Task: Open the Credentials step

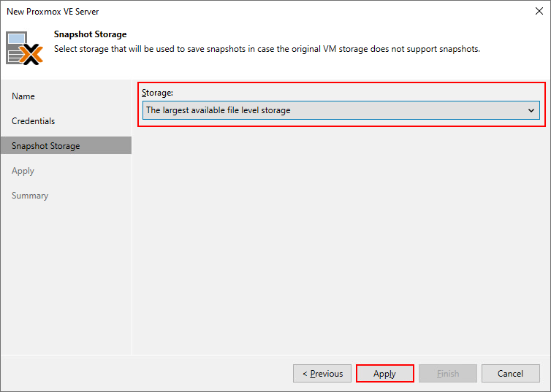Action: [34, 121]
